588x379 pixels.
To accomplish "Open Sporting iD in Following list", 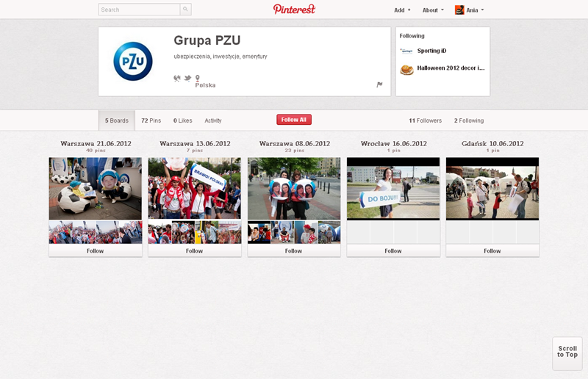I will (x=432, y=51).
